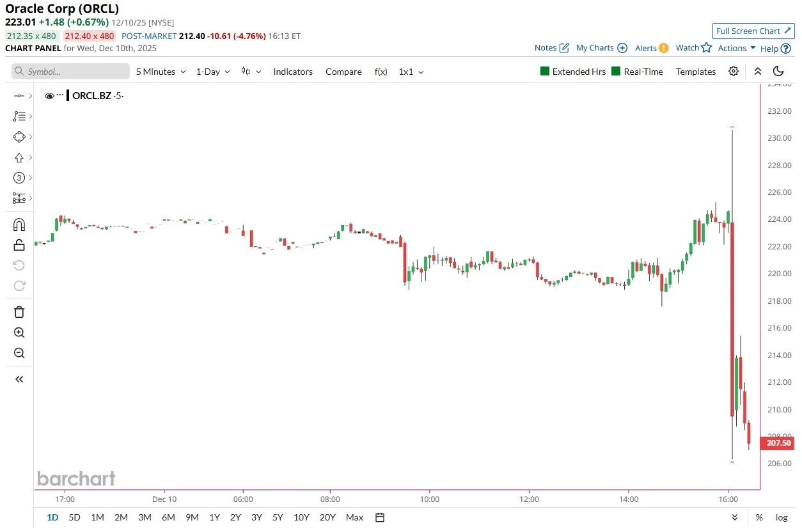The image size is (802, 532).
Task: Select the shapes drawing tool
Action: [19, 137]
